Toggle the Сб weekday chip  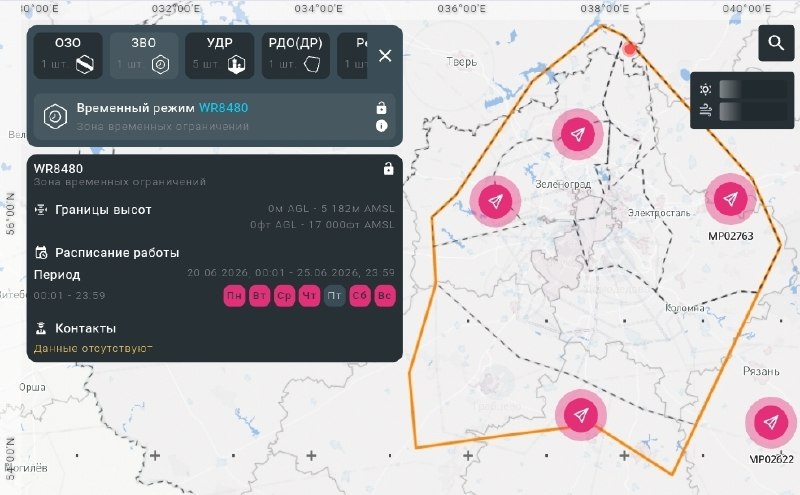360,296
